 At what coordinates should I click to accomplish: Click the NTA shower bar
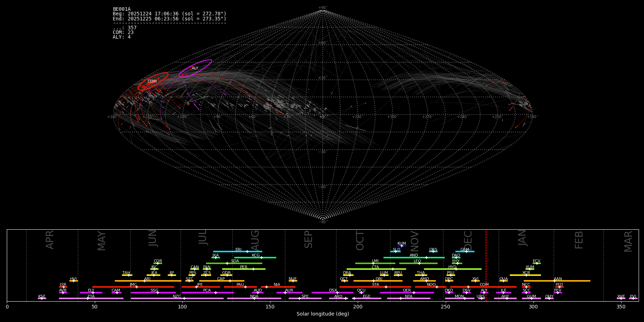click(409, 298)
